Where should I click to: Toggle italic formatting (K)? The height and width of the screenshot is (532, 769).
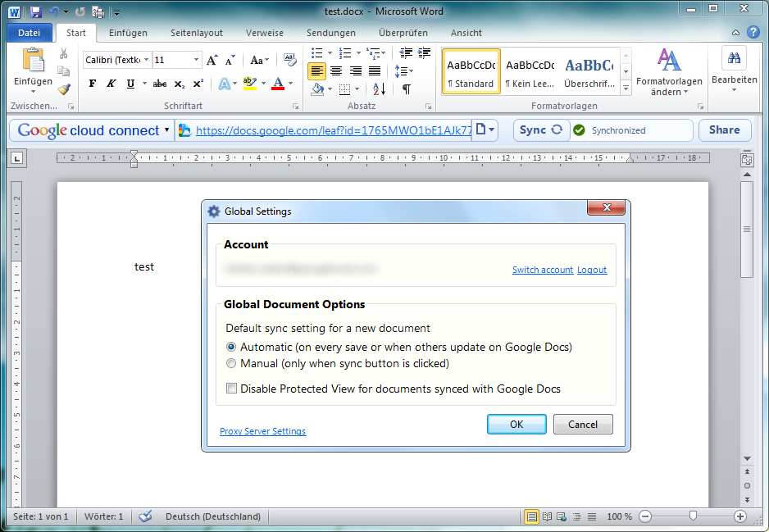[111, 84]
